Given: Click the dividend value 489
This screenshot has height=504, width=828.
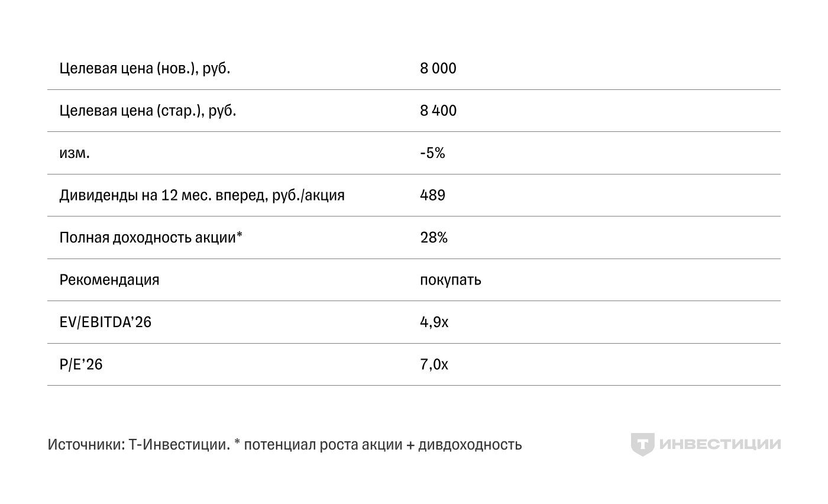Looking at the screenshot, I should tap(432, 195).
